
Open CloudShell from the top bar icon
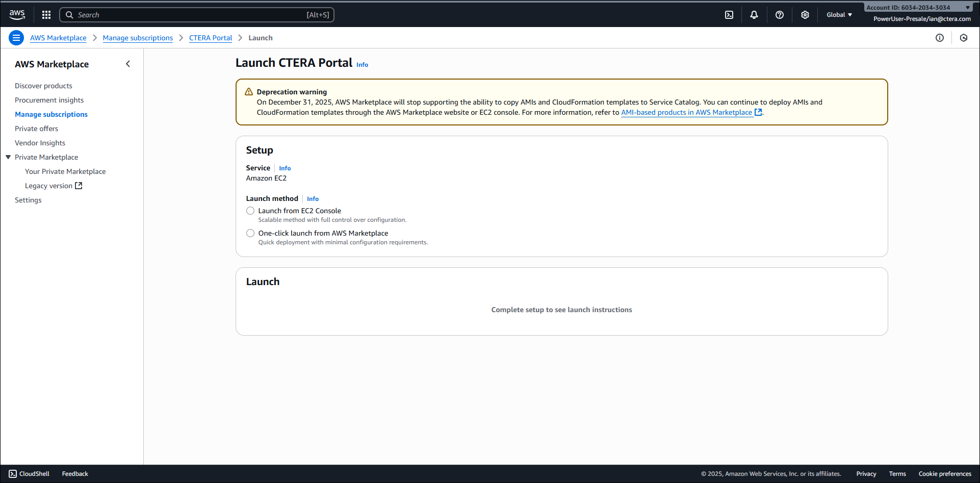click(729, 15)
